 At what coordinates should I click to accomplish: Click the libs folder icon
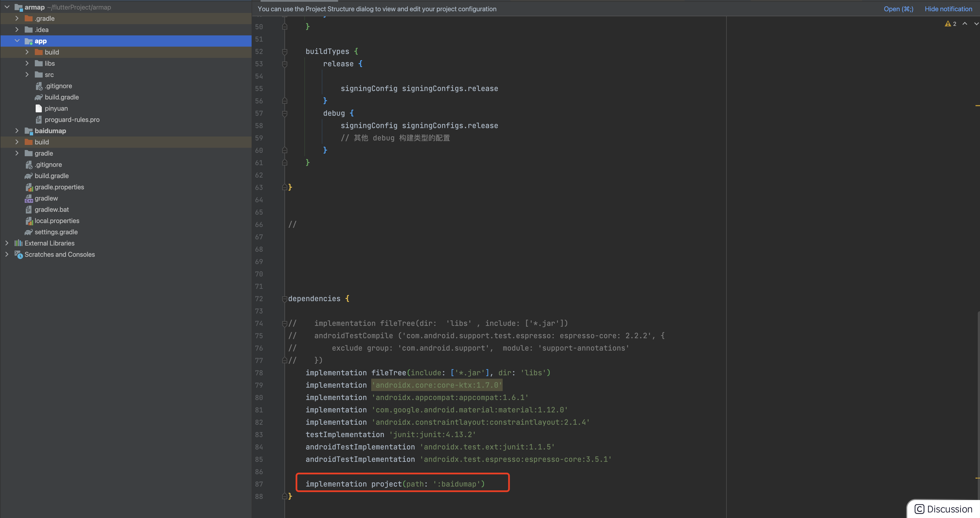(x=38, y=63)
